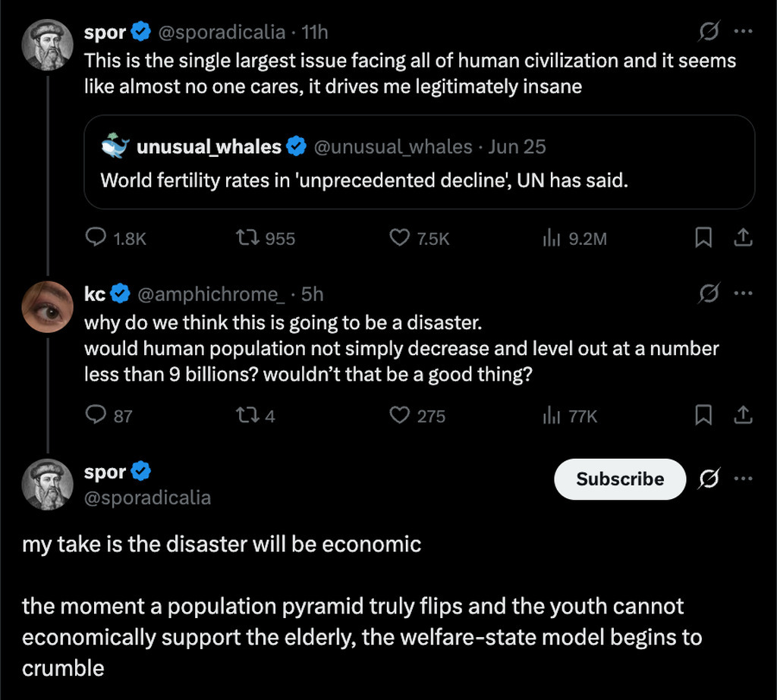The width and height of the screenshot is (777, 700).
Task: Open more options menu on kc's post
Action: point(744,293)
